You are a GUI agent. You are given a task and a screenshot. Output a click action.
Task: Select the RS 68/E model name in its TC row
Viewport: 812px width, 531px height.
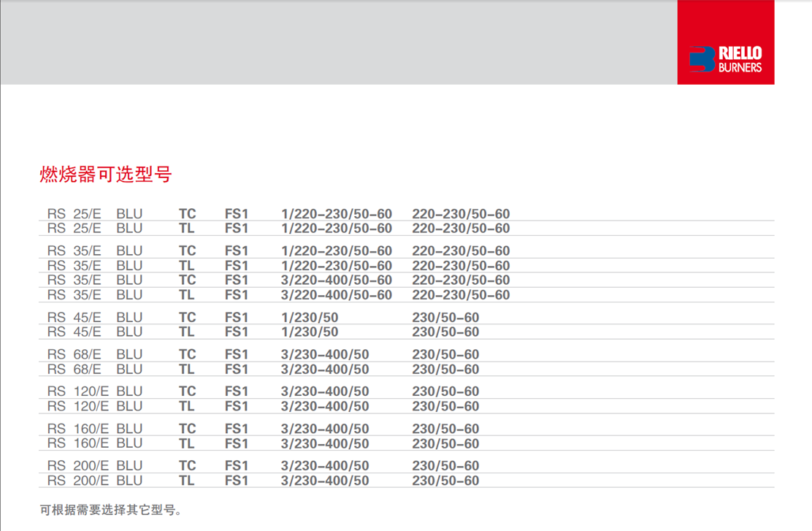(74, 354)
